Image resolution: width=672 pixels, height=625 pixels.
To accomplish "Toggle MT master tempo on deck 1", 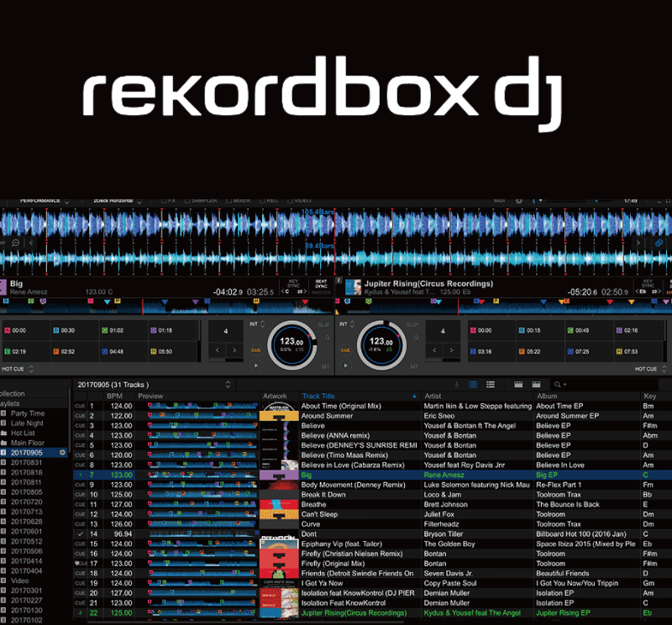I will click(325, 367).
